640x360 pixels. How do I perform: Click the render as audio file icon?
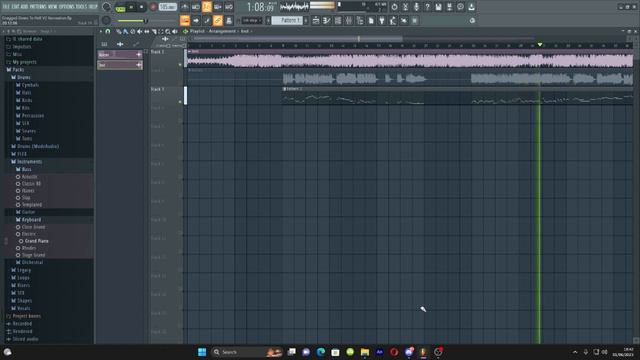(449, 7)
